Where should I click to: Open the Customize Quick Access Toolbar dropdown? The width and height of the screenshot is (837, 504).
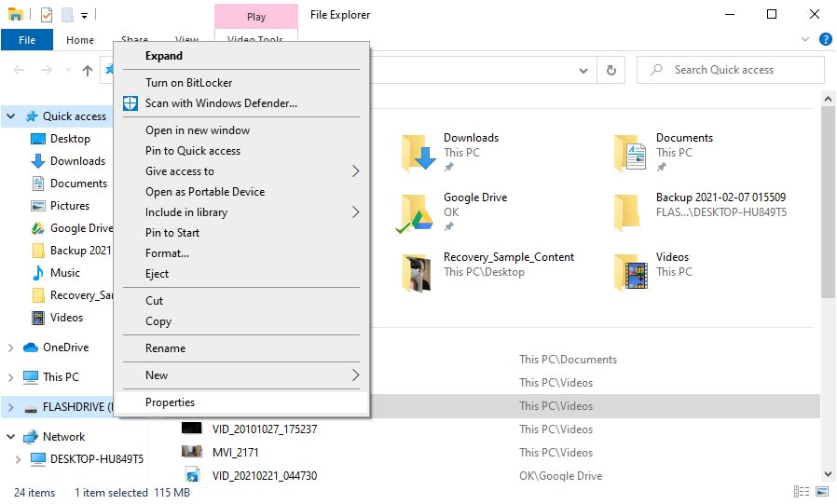(84, 16)
